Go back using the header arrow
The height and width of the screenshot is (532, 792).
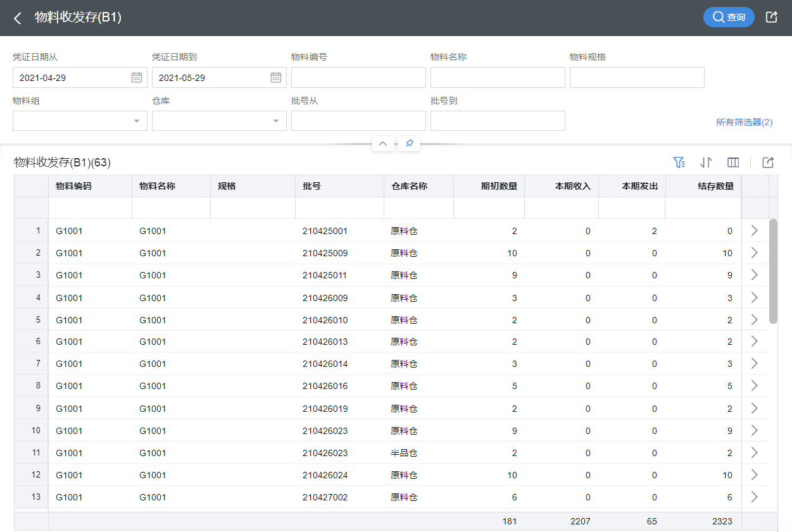18,18
